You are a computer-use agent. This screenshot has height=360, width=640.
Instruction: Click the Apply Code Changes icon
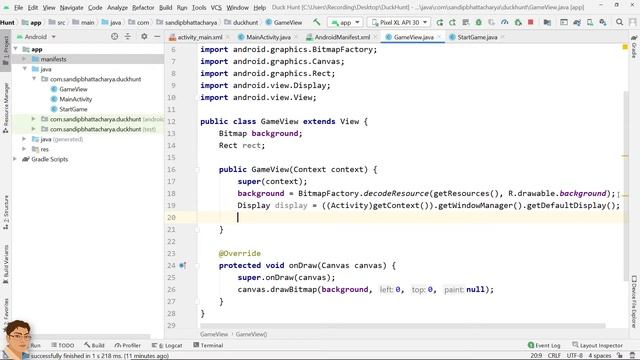pyautogui.click(x=466, y=22)
